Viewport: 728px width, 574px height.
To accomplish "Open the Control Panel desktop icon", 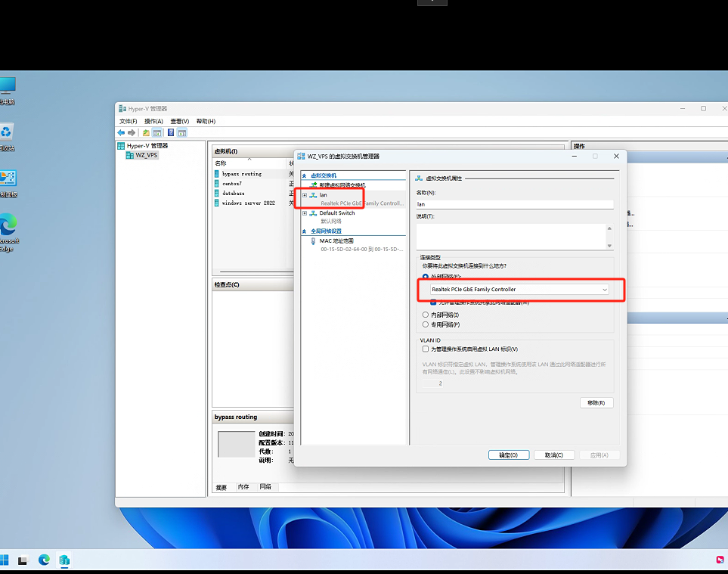I will (x=8, y=184).
